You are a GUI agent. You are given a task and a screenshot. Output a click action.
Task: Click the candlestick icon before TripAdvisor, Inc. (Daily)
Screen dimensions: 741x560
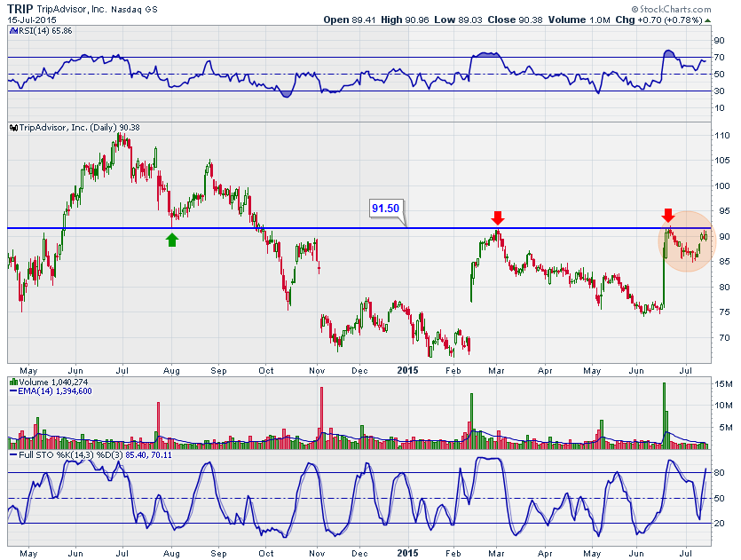(13, 128)
